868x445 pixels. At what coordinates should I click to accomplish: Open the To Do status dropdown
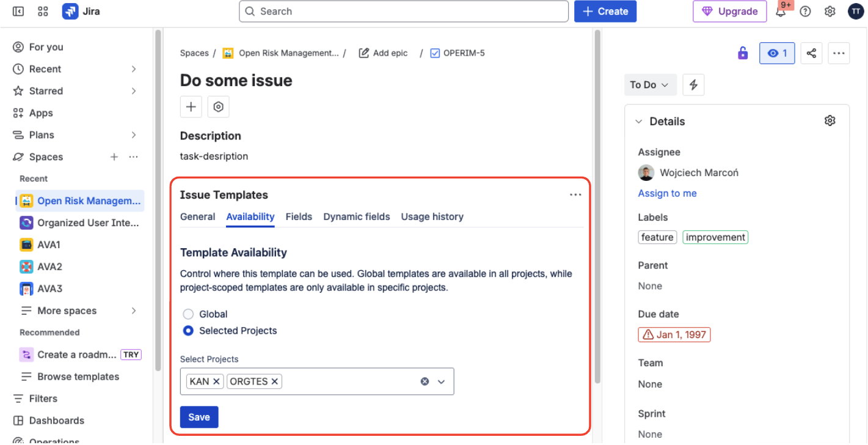650,84
